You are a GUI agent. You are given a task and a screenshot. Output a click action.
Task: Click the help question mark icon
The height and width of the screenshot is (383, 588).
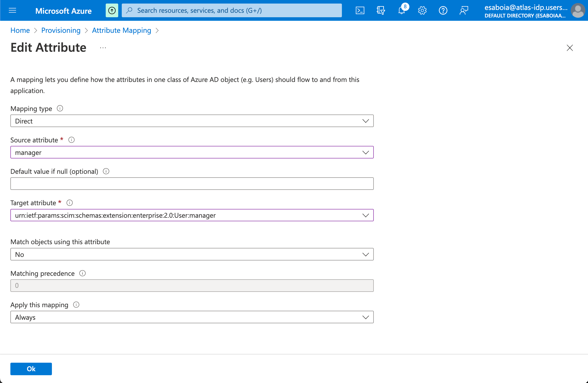(x=443, y=10)
